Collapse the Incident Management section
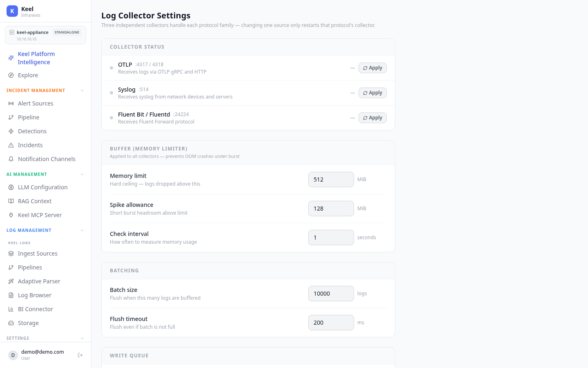This screenshot has height=368, width=588. click(x=82, y=91)
